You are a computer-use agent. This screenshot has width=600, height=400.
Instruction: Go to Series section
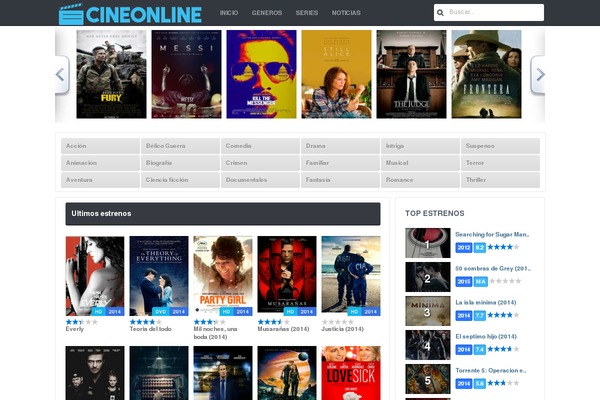click(x=307, y=13)
